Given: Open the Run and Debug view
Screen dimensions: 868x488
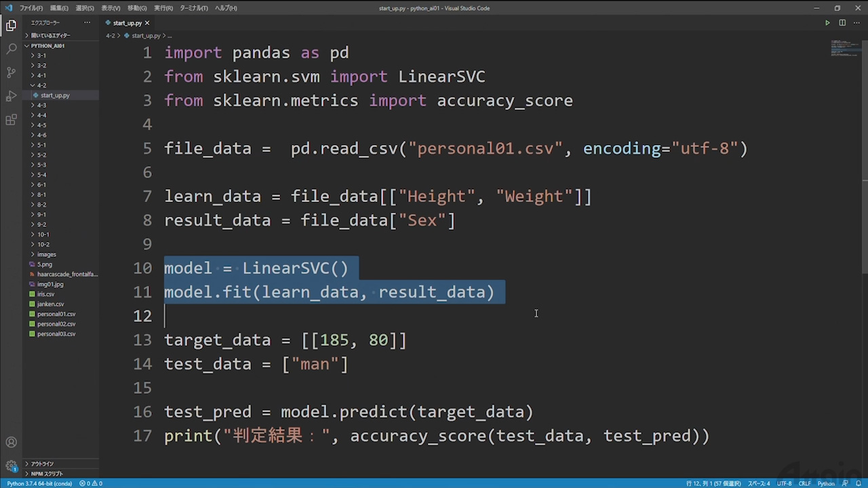Looking at the screenshot, I should pyautogui.click(x=11, y=96).
